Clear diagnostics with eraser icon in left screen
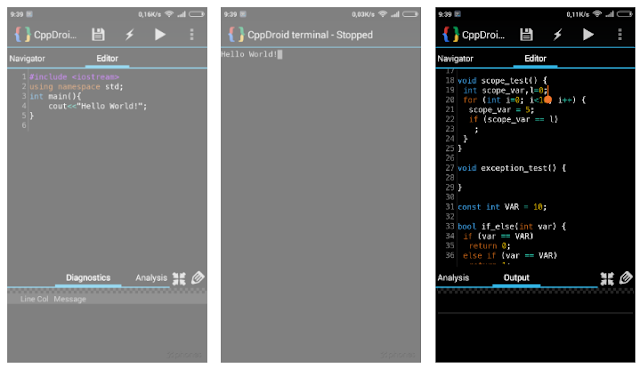 (198, 278)
